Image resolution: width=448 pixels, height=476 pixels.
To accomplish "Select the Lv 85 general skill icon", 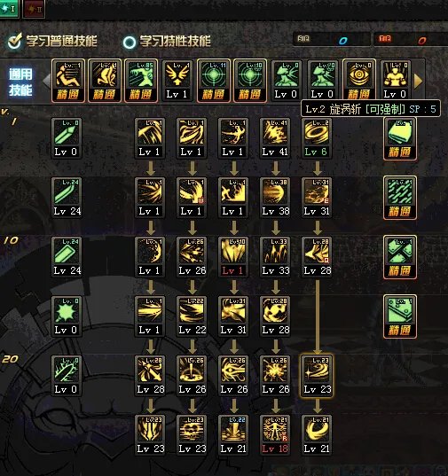I will [141, 81].
